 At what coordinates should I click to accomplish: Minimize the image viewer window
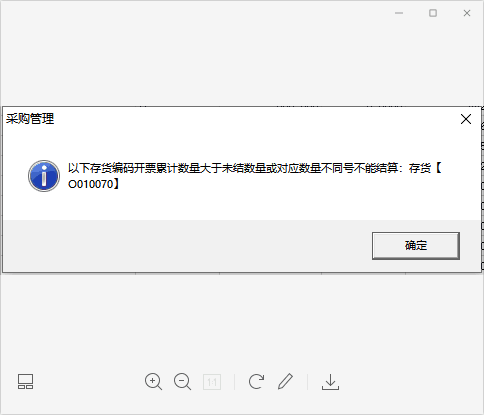[x=399, y=13]
